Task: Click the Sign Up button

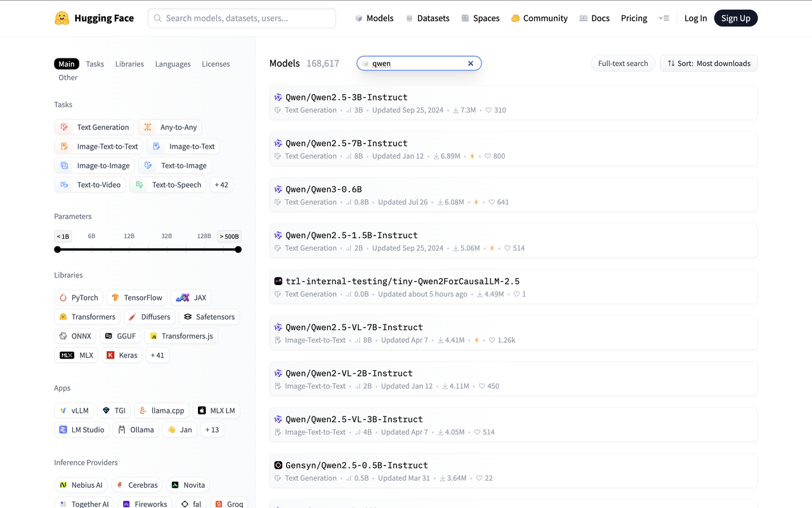Action: 735,18
